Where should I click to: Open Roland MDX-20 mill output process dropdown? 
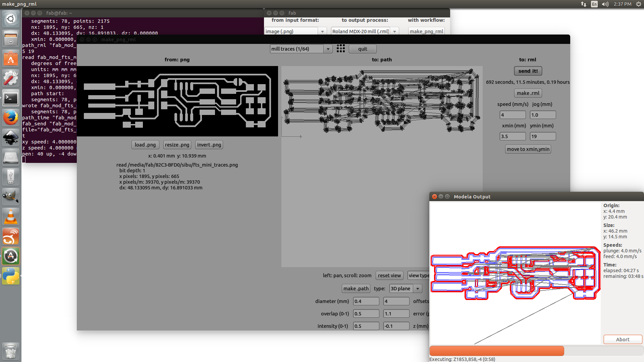(x=394, y=31)
